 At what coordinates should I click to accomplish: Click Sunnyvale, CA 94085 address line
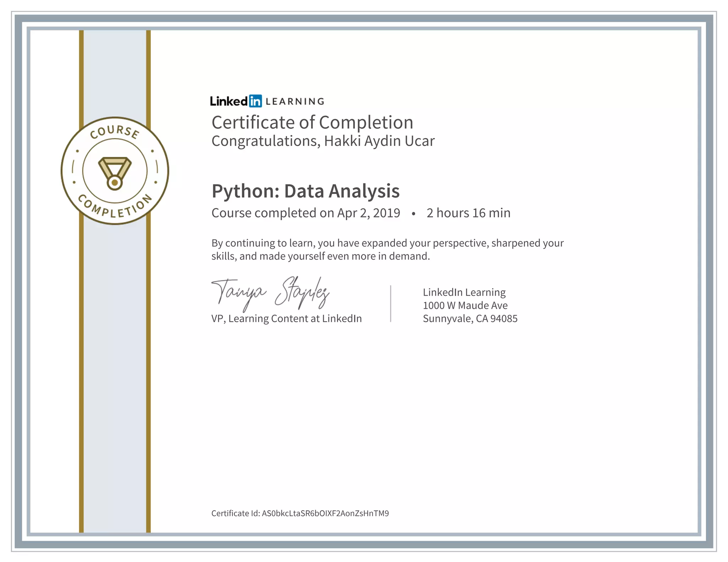tap(470, 319)
